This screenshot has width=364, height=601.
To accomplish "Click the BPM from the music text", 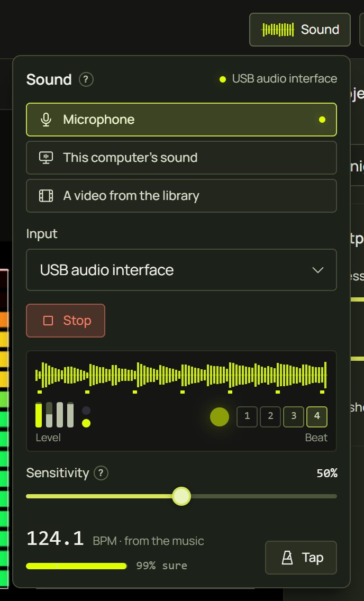I will [148, 541].
